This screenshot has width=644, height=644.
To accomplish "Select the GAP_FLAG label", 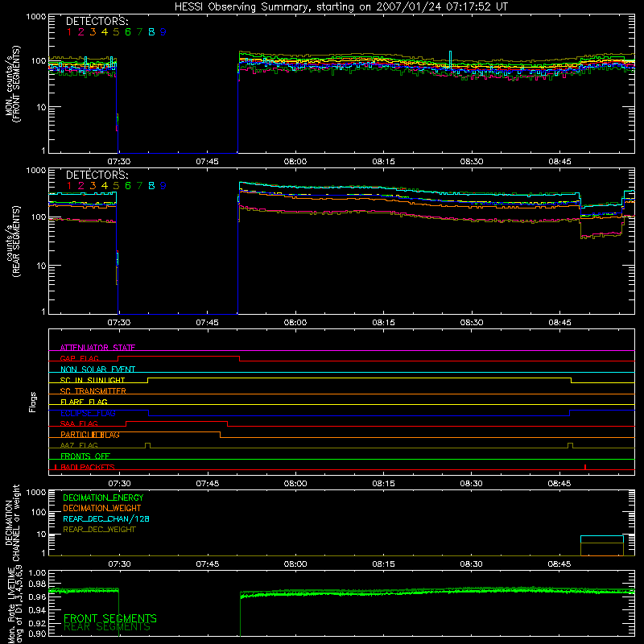I will point(79,358).
